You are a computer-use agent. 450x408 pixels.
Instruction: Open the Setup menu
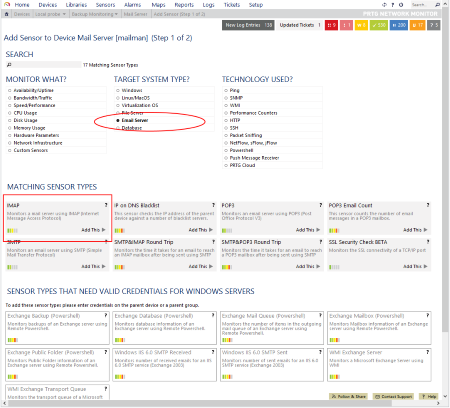click(256, 5)
